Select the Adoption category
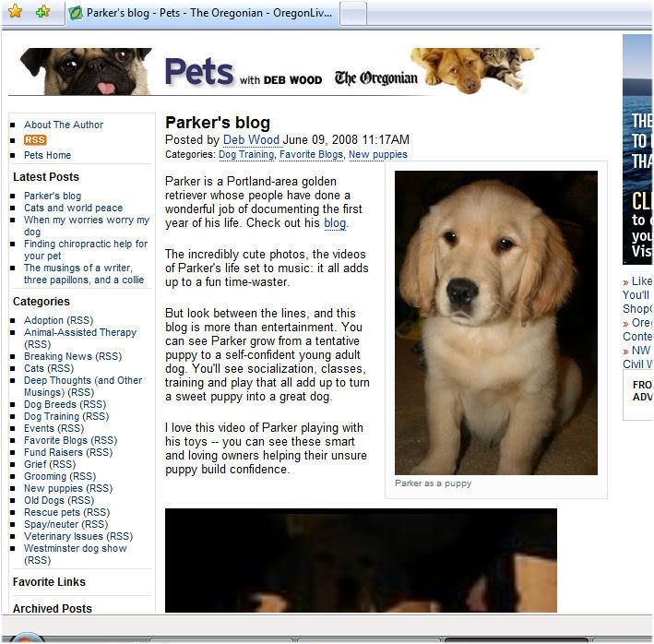Screen dimensions: 654x644 pyautogui.click(x=43, y=320)
